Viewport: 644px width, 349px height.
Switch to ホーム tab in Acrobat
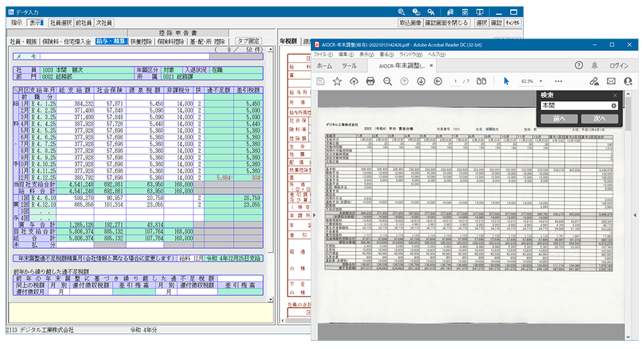(x=324, y=66)
